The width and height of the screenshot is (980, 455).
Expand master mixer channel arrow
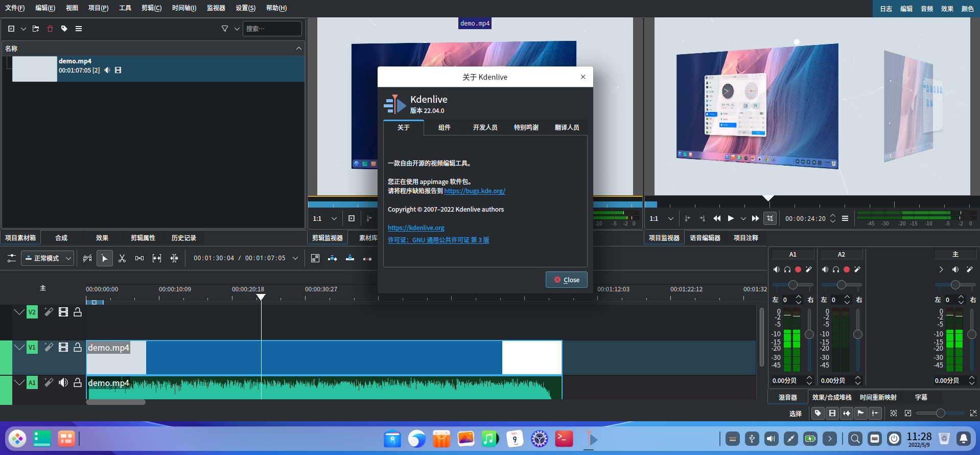pos(941,269)
